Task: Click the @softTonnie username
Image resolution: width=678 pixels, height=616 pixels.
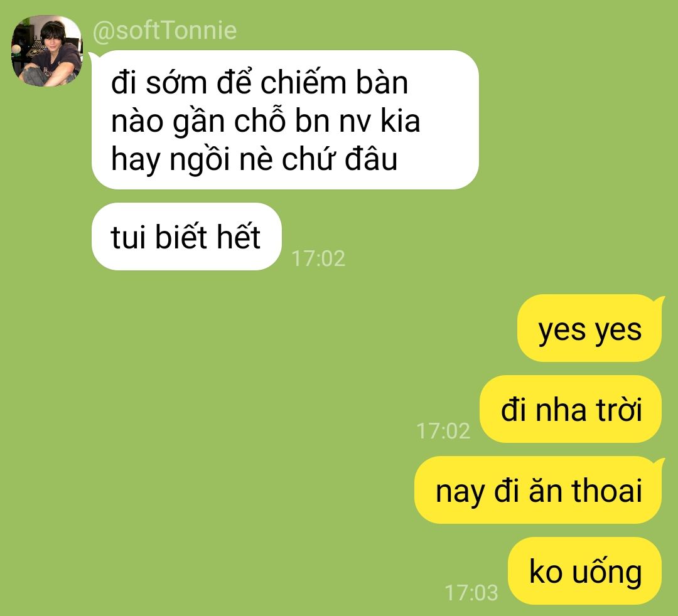Action: pyautogui.click(x=164, y=31)
